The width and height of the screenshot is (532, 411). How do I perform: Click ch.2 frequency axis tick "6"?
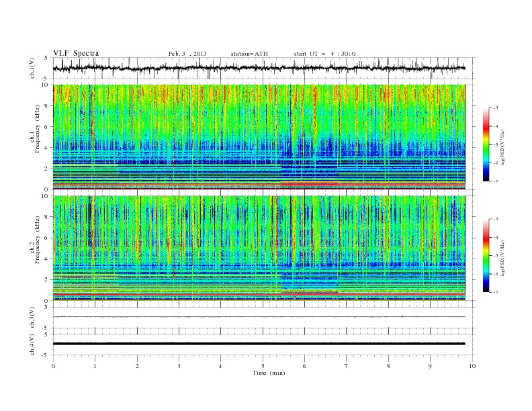pyautogui.click(x=47, y=238)
